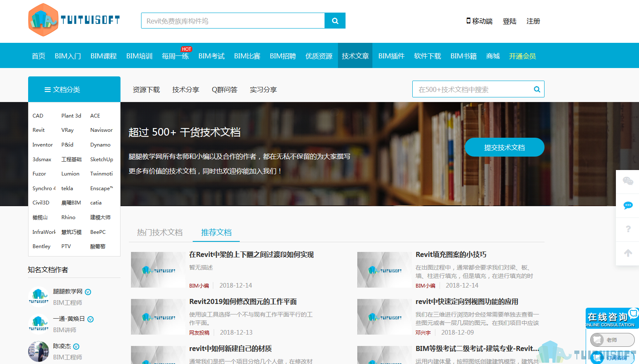Open the 在线咨询 online consultation widget
The image size is (639, 364).
[612, 319]
